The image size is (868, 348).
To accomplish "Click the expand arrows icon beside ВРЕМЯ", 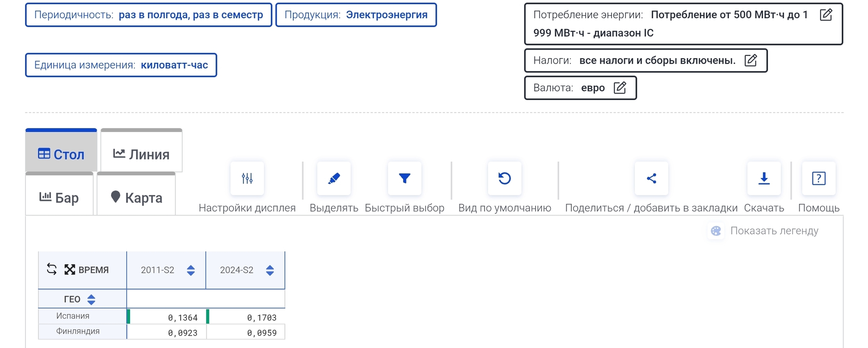I will click(70, 270).
